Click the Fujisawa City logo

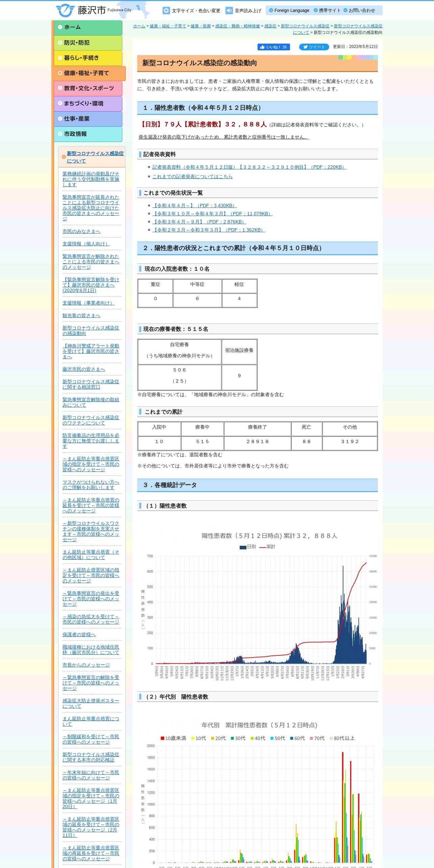pyautogui.click(x=94, y=10)
